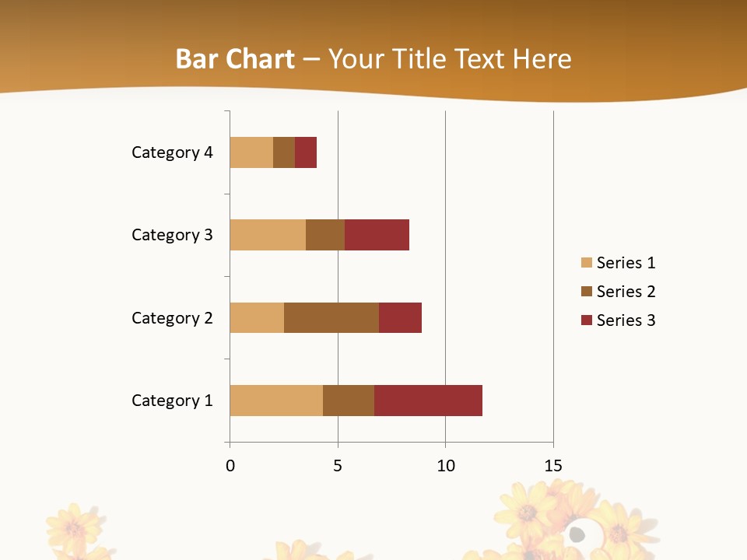Click Category 4 Series 3 bar segment
The image size is (747, 560).
tap(306, 152)
